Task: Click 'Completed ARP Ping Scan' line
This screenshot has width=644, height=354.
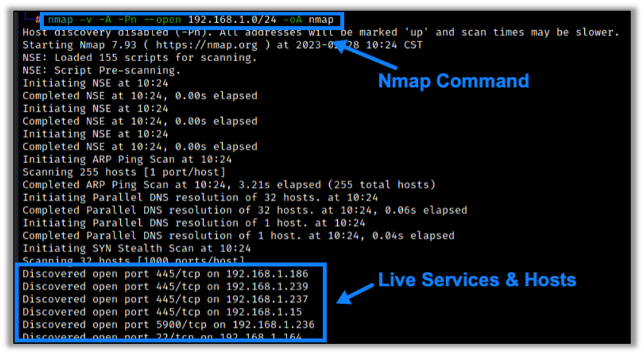Action: coord(229,185)
